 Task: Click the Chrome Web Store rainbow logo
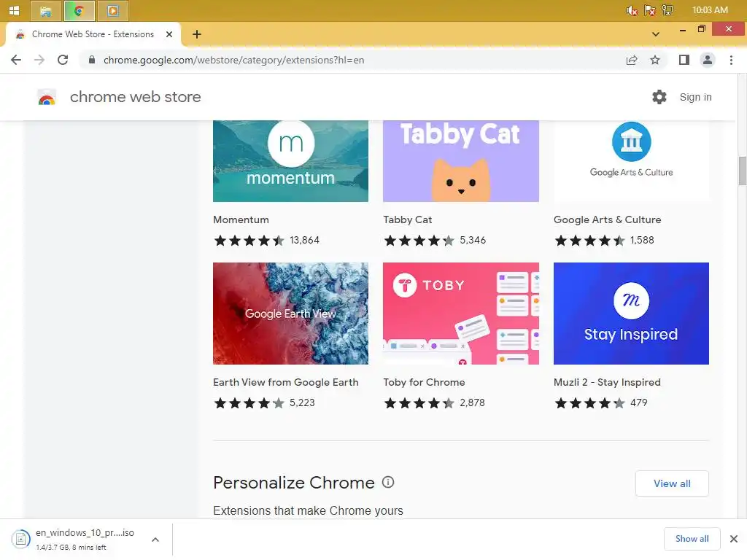(47, 97)
